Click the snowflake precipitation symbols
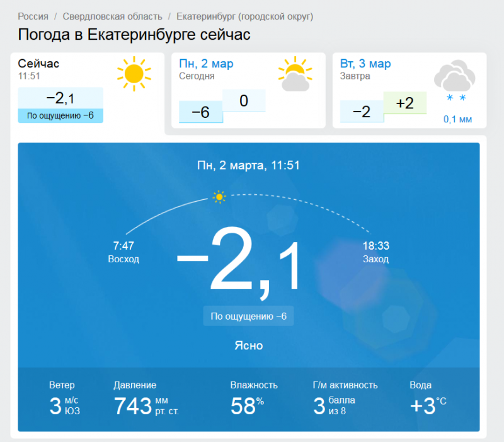The image size is (504, 442). pos(456,98)
